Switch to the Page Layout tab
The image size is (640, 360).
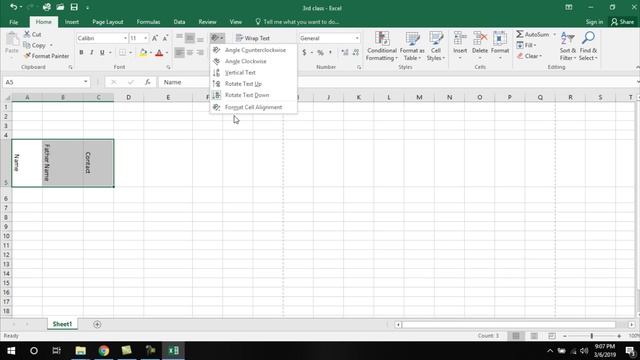[x=108, y=22]
